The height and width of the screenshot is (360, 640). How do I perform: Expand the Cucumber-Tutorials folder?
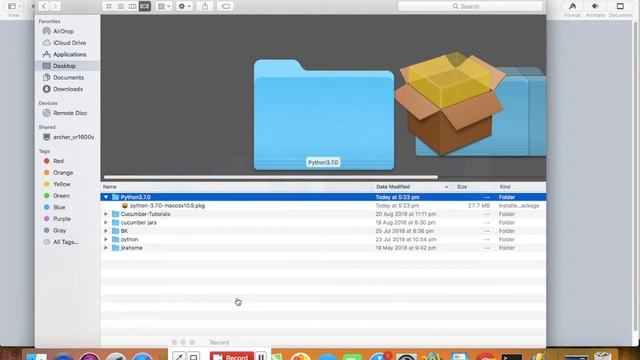[106, 214]
